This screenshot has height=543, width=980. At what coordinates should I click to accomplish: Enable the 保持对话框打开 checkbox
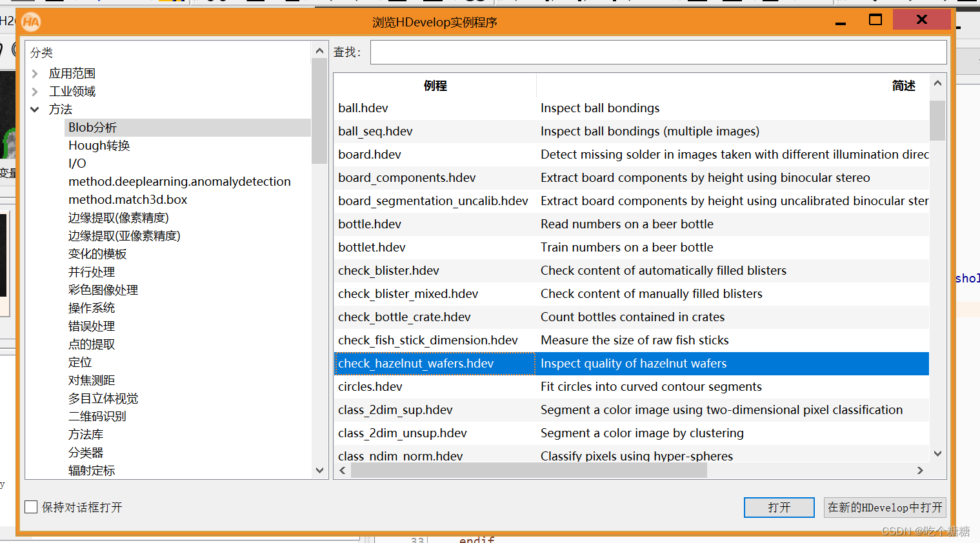pyautogui.click(x=31, y=508)
